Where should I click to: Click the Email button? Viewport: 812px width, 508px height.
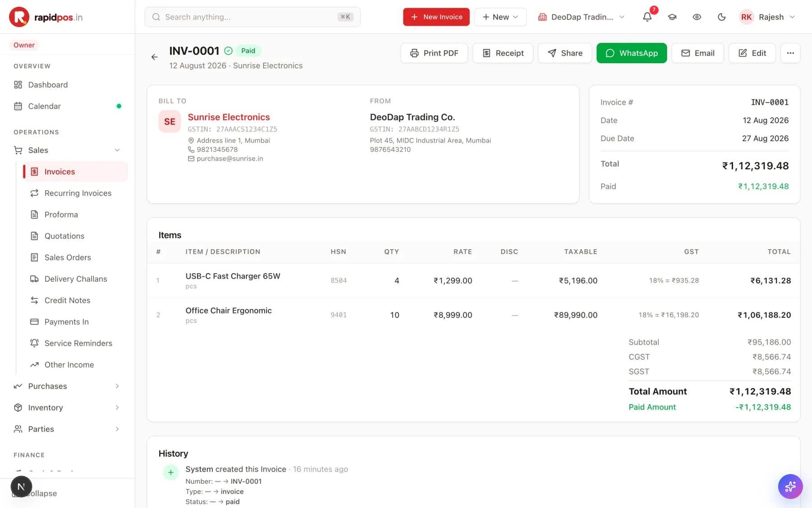click(x=698, y=53)
